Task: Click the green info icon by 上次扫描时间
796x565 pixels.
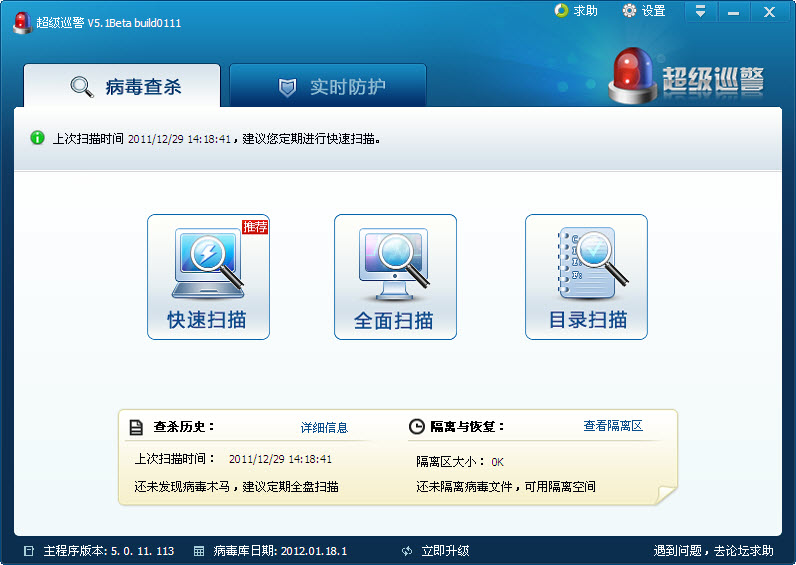Action: click(37, 138)
